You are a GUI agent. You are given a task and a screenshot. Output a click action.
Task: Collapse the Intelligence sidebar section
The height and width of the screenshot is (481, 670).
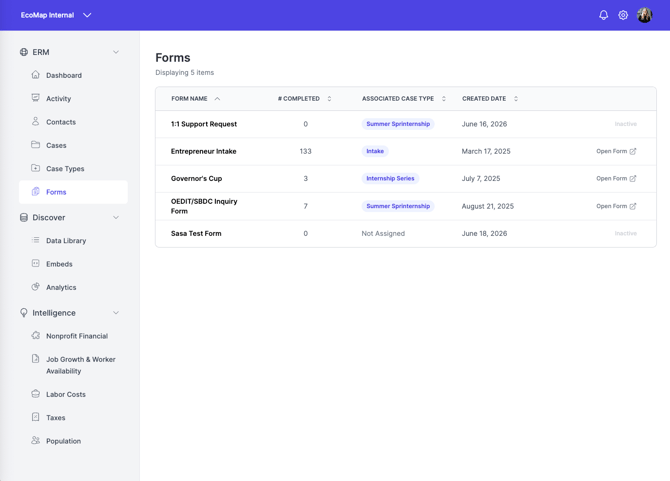[x=116, y=313]
